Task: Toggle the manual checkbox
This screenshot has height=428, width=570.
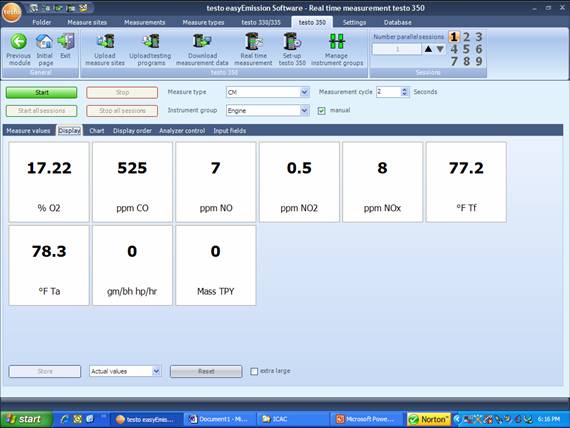Action: (321, 111)
